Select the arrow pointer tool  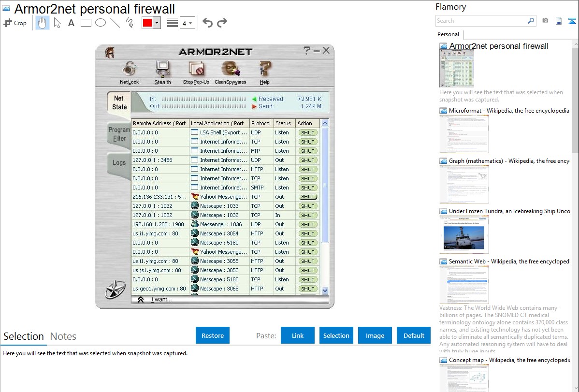(x=57, y=23)
